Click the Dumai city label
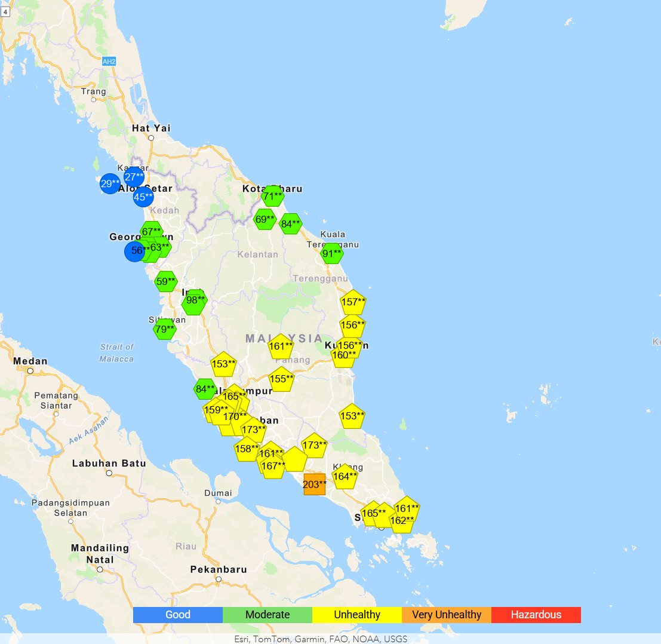 click(x=218, y=493)
